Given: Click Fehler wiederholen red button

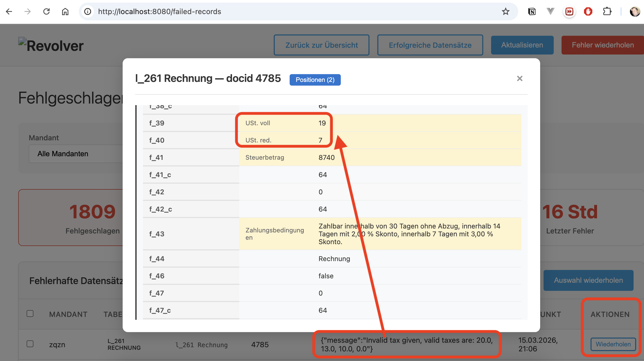Looking at the screenshot, I should [603, 45].
